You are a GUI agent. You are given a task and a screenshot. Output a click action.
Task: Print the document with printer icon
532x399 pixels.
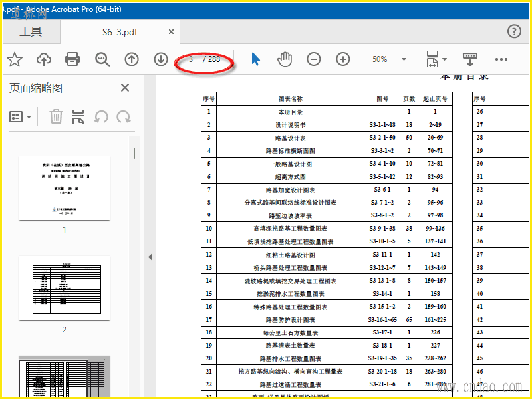pos(72,59)
